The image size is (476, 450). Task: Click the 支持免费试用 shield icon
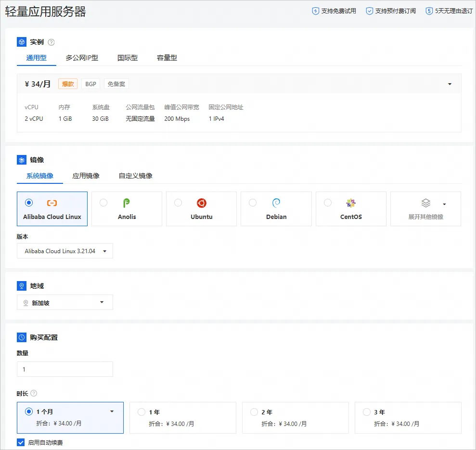coord(315,11)
